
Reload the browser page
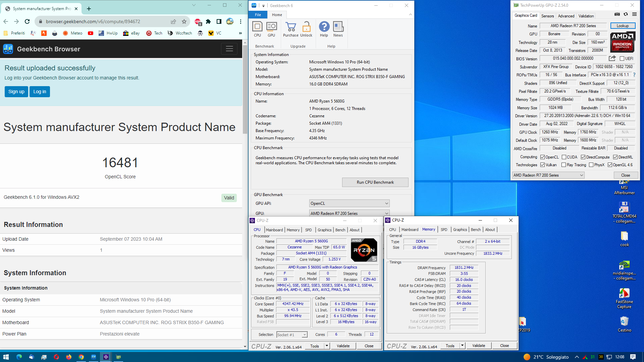pos(27,21)
